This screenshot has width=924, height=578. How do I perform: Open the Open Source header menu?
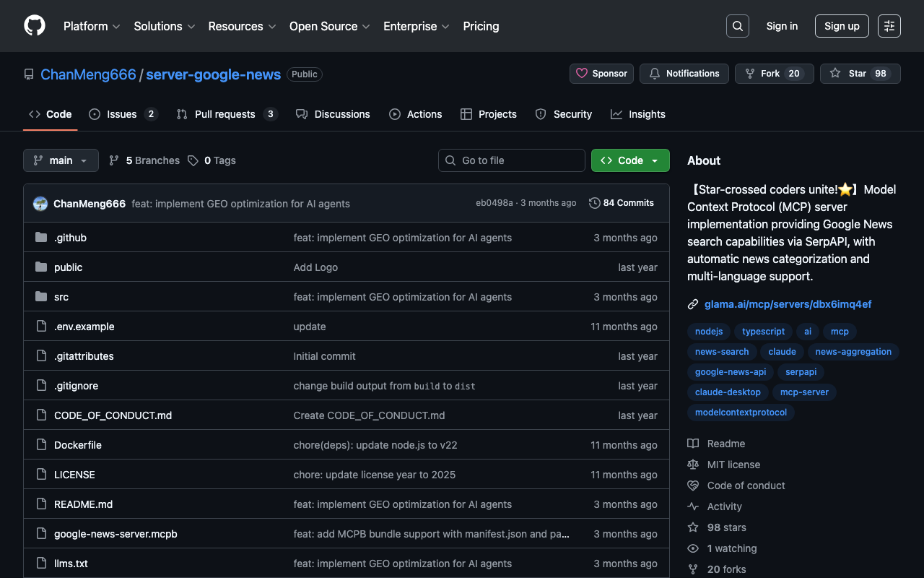329,26
